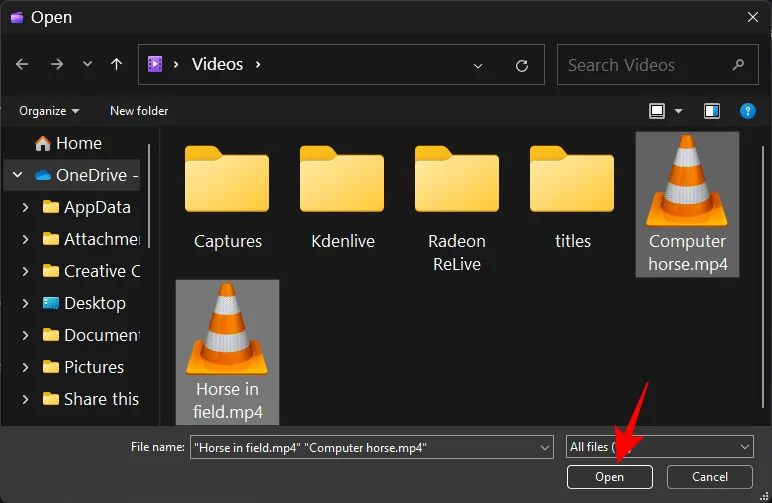Select Documents in the navigation pane
This screenshot has height=503, width=772.
pyautogui.click(x=91, y=335)
